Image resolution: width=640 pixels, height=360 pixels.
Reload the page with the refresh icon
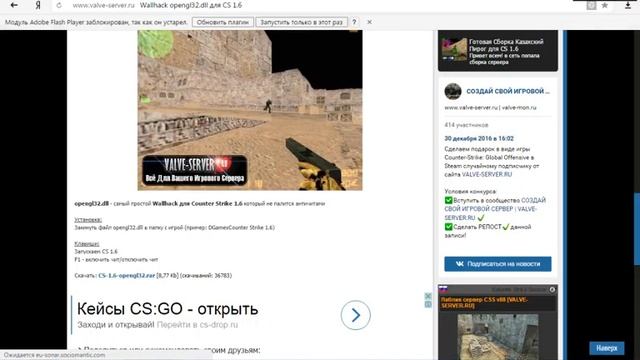tap(59, 5)
